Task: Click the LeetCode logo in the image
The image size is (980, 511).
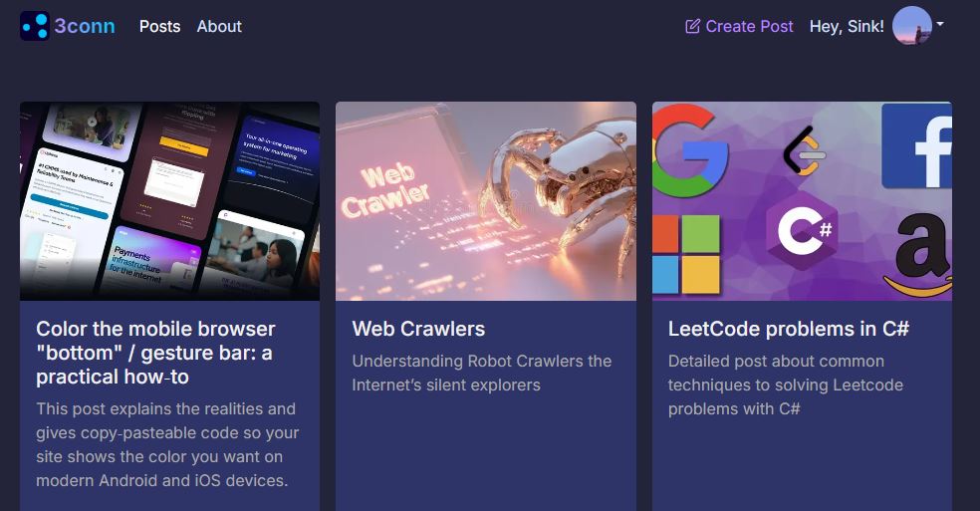Action: [805, 150]
